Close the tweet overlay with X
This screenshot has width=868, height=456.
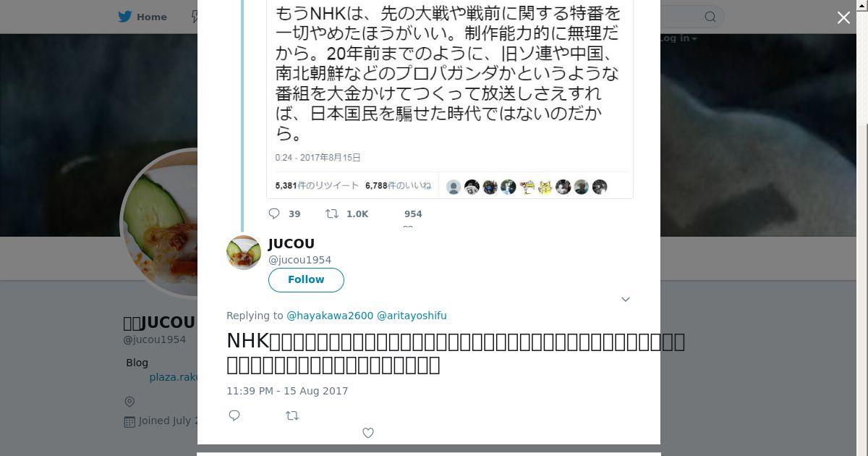(x=843, y=18)
